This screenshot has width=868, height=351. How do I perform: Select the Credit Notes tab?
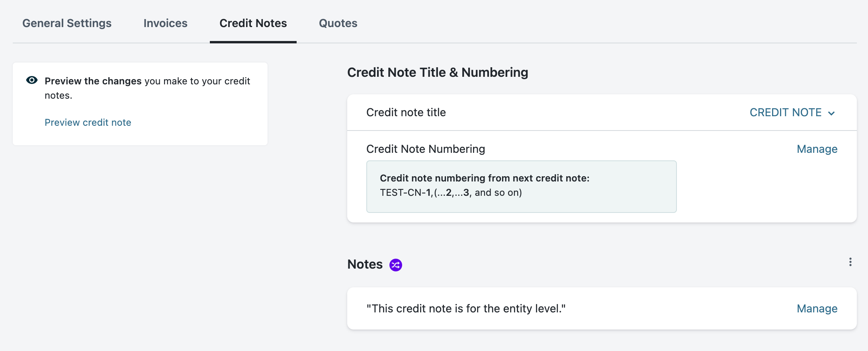pyautogui.click(x=253, y=23)
